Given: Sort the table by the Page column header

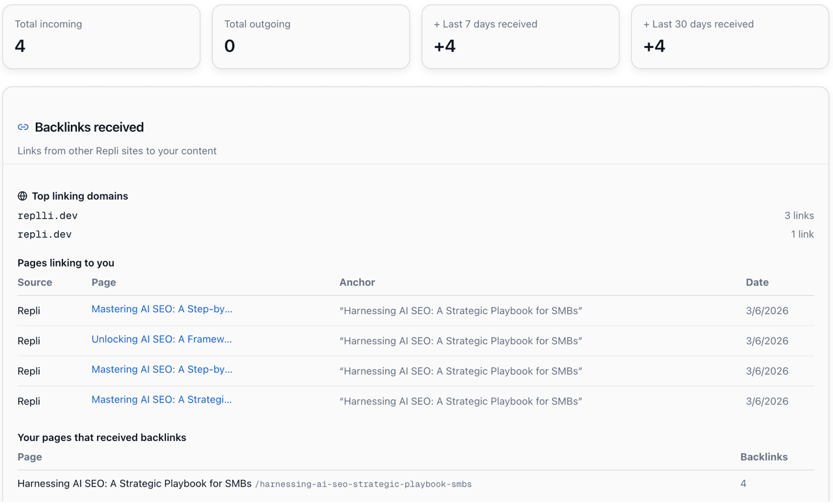Looking at the screenshot, I should [x=103, y=282].
